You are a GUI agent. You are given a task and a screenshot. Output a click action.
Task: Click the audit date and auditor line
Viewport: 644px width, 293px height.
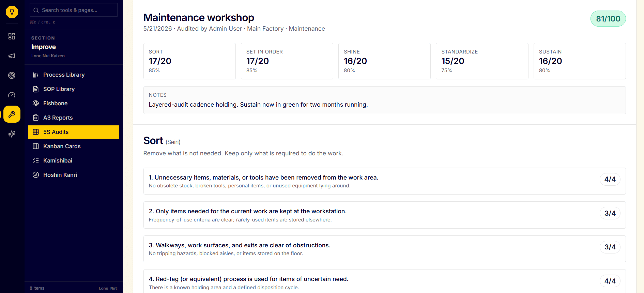pyautogui.click(x=234, y=29)
